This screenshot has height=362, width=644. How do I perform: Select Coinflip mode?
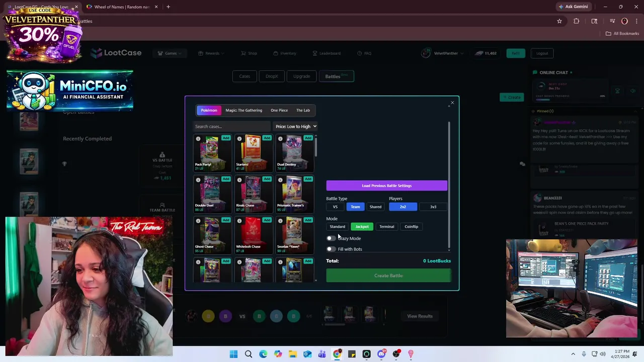(x=412, y=227)
